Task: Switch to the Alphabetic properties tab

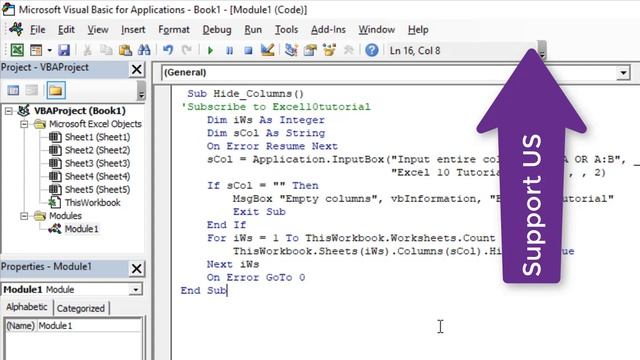Action: pos(27,307)
